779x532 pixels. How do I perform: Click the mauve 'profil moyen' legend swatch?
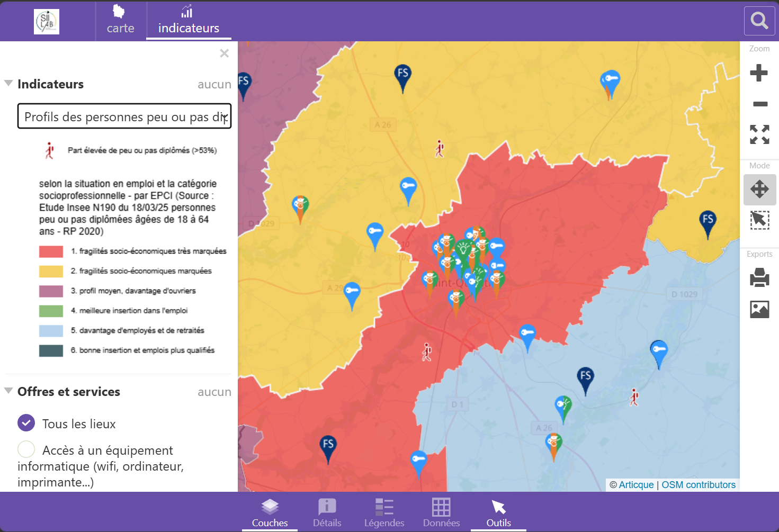click(51, 291)
